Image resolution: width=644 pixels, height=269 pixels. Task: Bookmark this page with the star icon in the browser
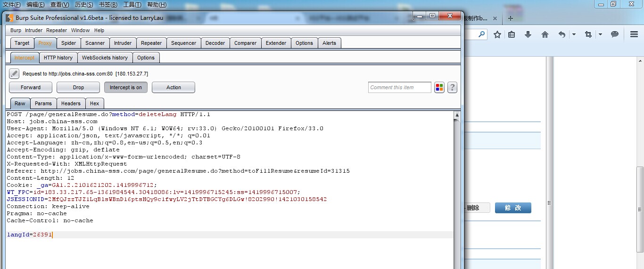[497, 34]
